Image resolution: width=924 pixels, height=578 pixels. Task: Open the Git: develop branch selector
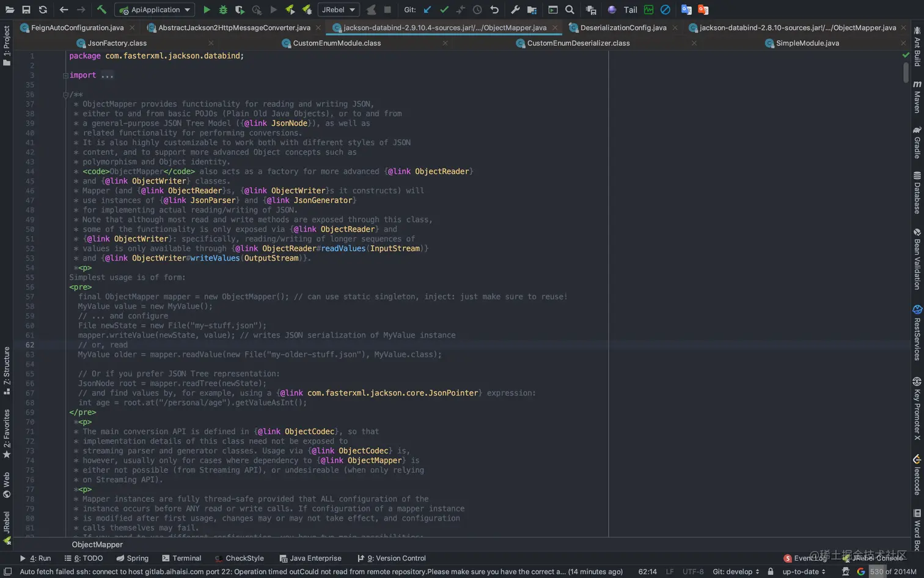click(736, 572)
